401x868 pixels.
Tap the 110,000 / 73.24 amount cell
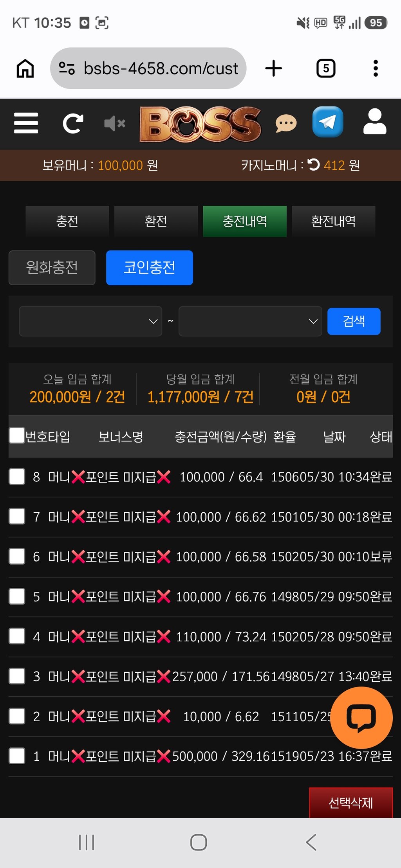tap(221, 637)
